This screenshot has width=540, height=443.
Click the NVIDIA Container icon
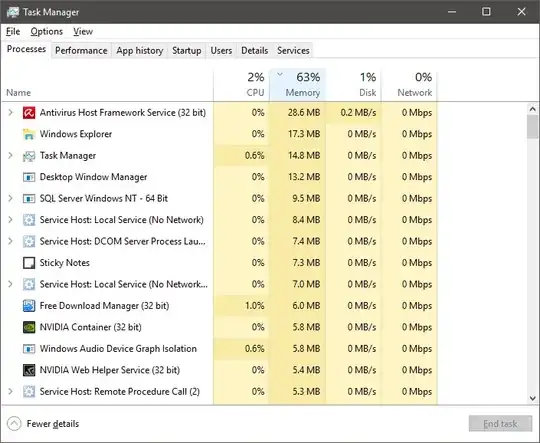pyautogui.click(x=29, y=327)
